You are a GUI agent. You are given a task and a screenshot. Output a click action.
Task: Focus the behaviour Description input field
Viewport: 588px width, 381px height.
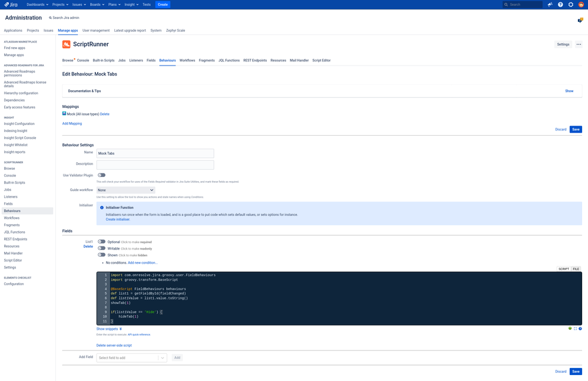pos(156,165)
